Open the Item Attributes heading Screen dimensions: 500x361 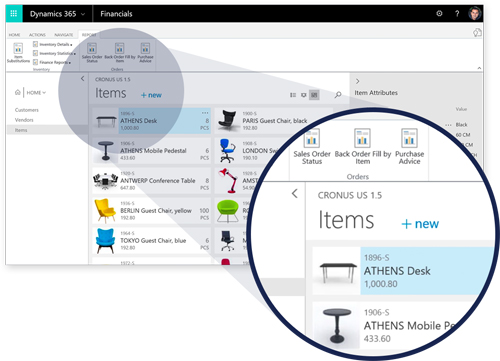(x=376, y=93)
